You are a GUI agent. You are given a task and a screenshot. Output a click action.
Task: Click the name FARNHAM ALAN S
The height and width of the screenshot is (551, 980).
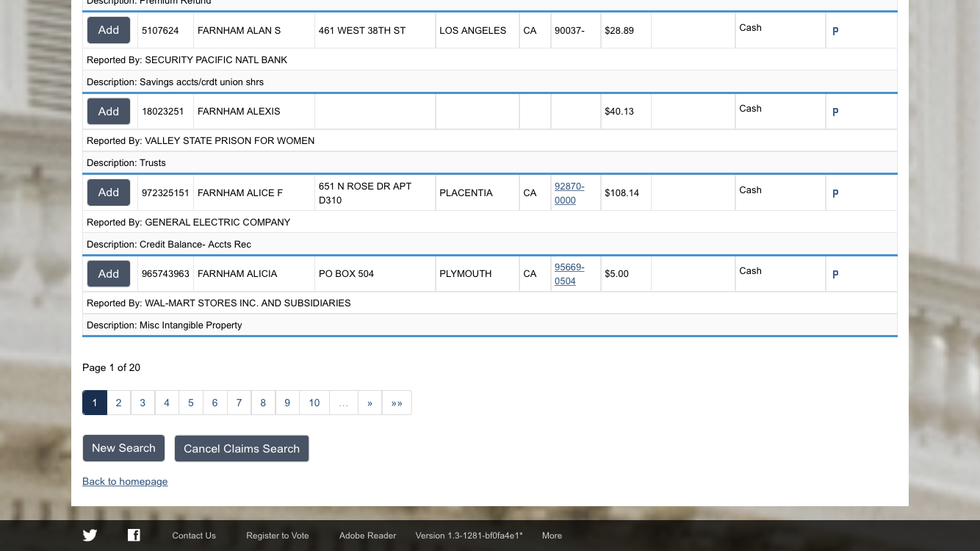[239, 30]
